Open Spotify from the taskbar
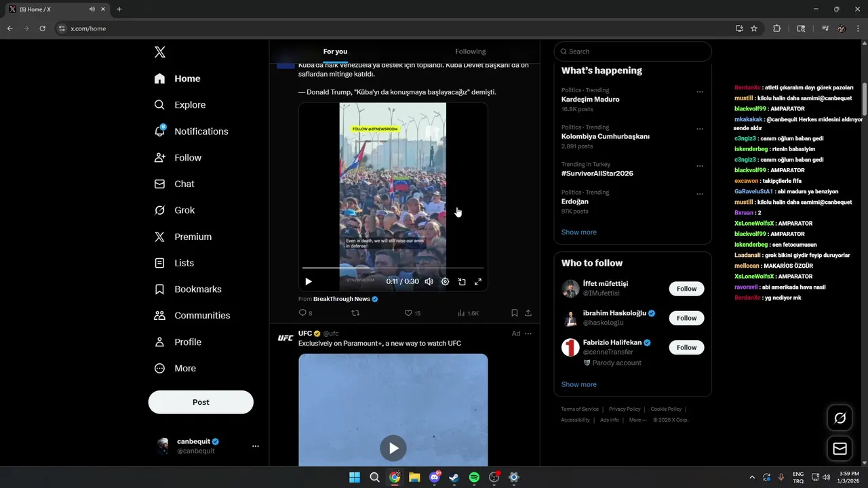868x488 pixels. pyautogui.click(x=474, y=477)
